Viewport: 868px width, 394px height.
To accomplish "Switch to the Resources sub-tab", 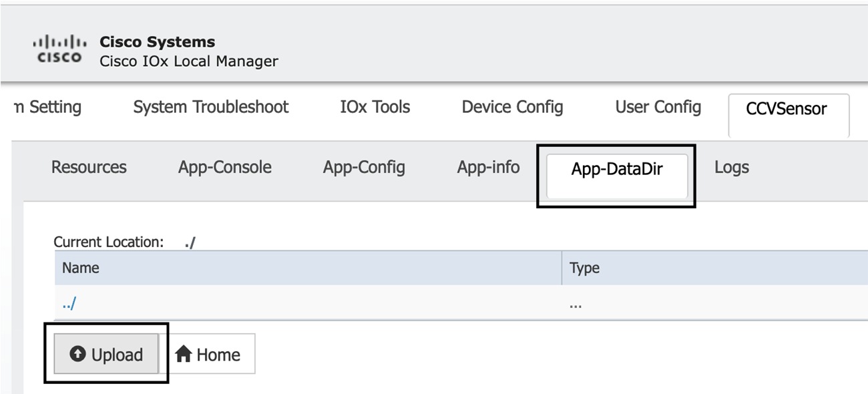I will 89,167.
